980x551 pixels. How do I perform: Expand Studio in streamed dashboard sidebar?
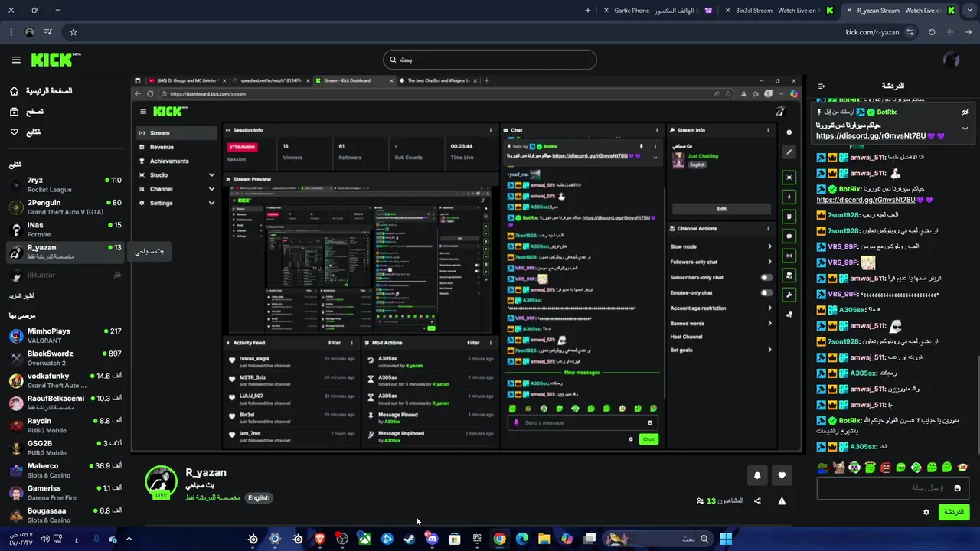coord(177,174)
